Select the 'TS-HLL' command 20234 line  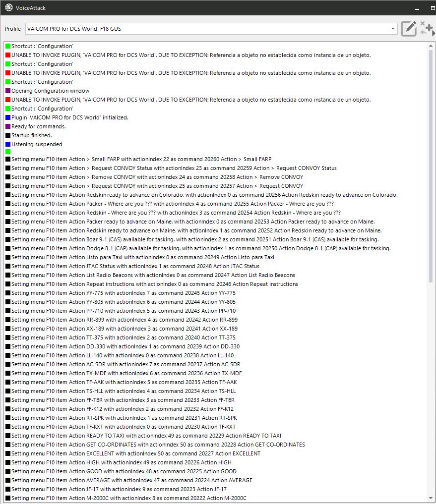click(x=121, y=391)
